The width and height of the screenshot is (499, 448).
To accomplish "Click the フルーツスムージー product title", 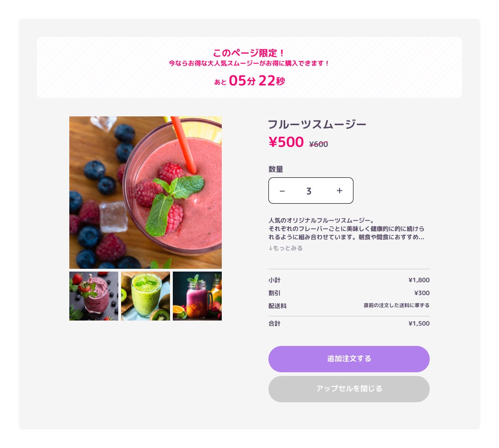I will tap(317, 124).
